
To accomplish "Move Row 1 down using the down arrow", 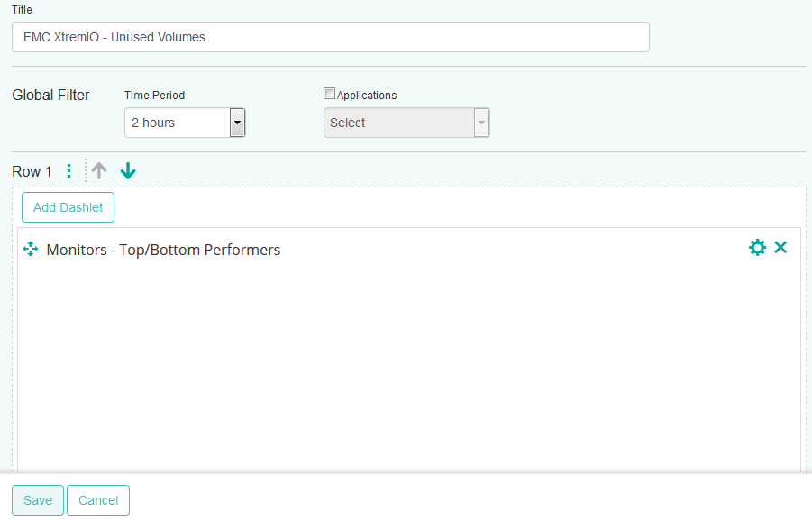I will point(127,170).
